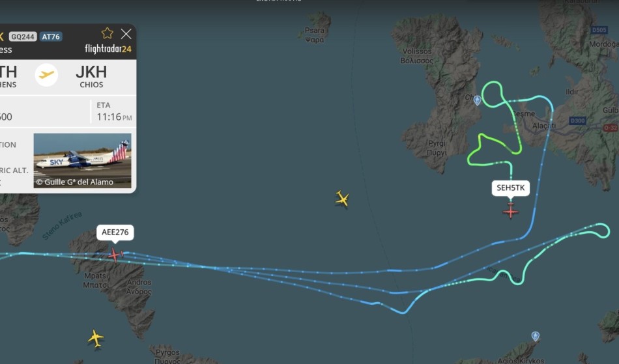Click the JKH Chios destination

[91, 76]
